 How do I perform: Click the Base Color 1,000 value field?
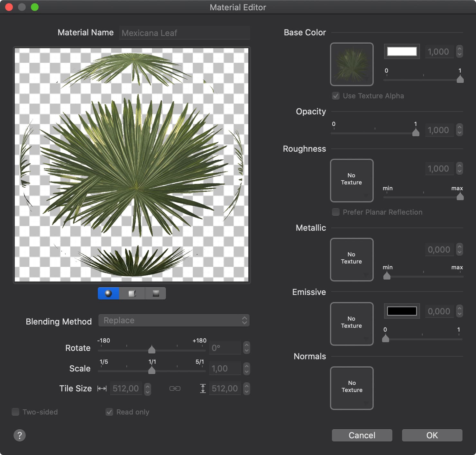coord(439,51)
